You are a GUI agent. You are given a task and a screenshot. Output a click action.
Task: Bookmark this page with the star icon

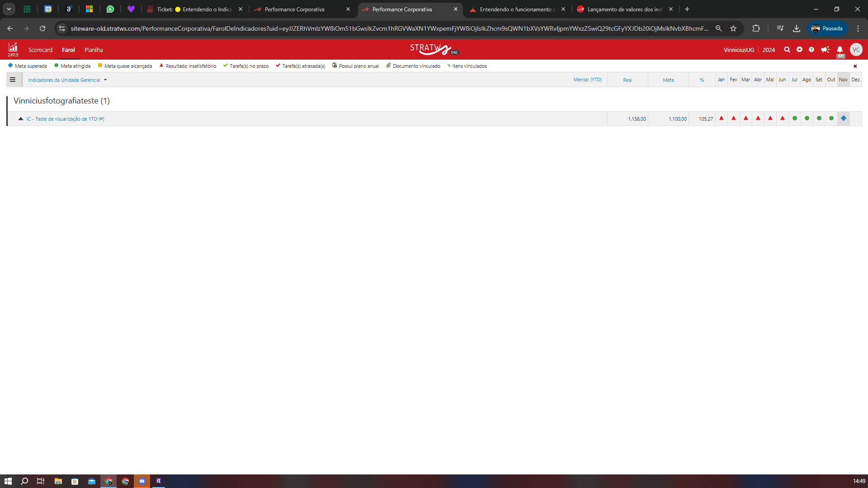733,28
